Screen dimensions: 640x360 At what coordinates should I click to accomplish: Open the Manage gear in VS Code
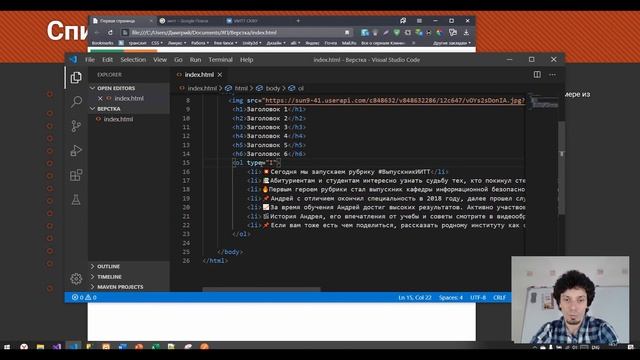(x=76, y=279)
